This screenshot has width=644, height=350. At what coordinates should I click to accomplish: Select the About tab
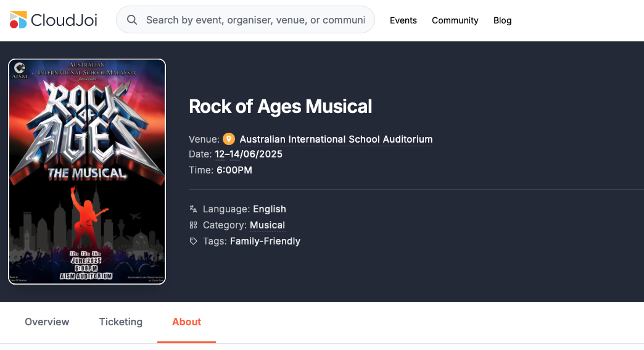click(x=186, y=322)
